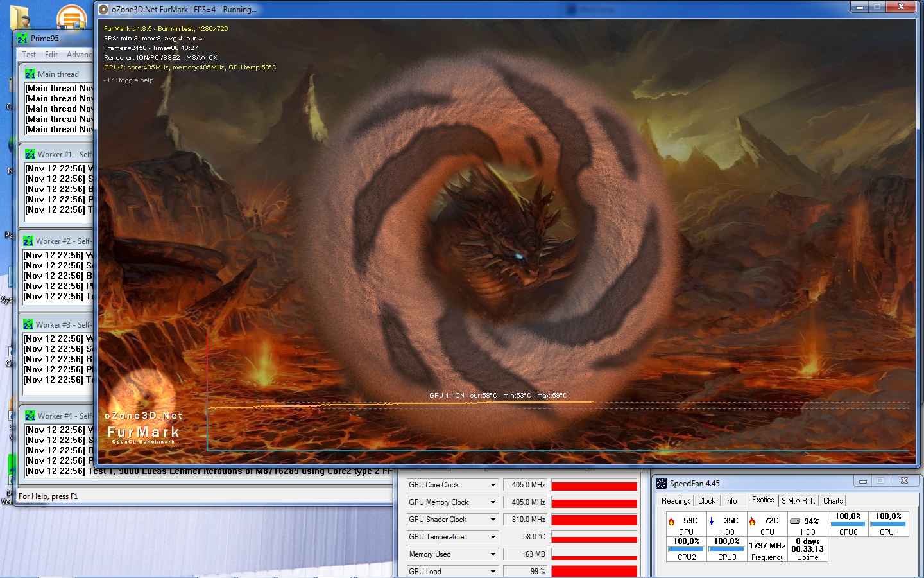The image size is (924, 578).
Task: Click the CPU1 usage bar in SpeedFan
Action: point(888,524)
